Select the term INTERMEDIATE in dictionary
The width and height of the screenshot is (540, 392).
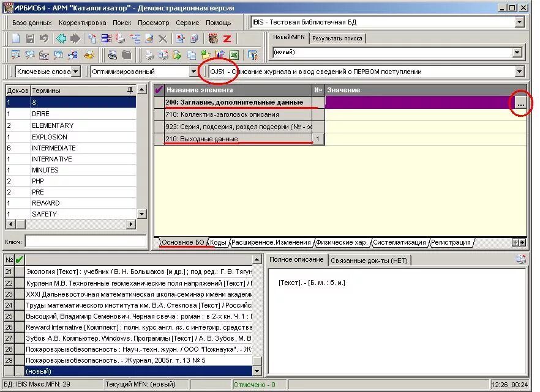coord(71,148)
